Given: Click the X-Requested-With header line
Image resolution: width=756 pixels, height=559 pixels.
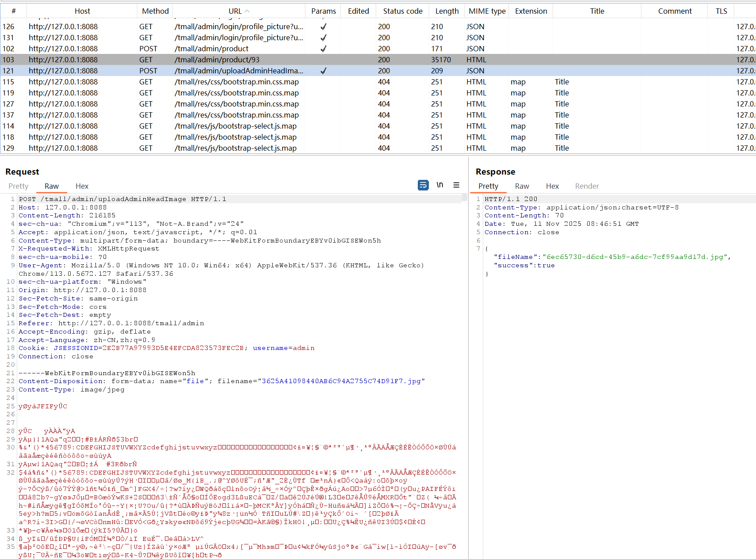Looking at the screenshot, I should pyautogui.click(x=89, y=248).
